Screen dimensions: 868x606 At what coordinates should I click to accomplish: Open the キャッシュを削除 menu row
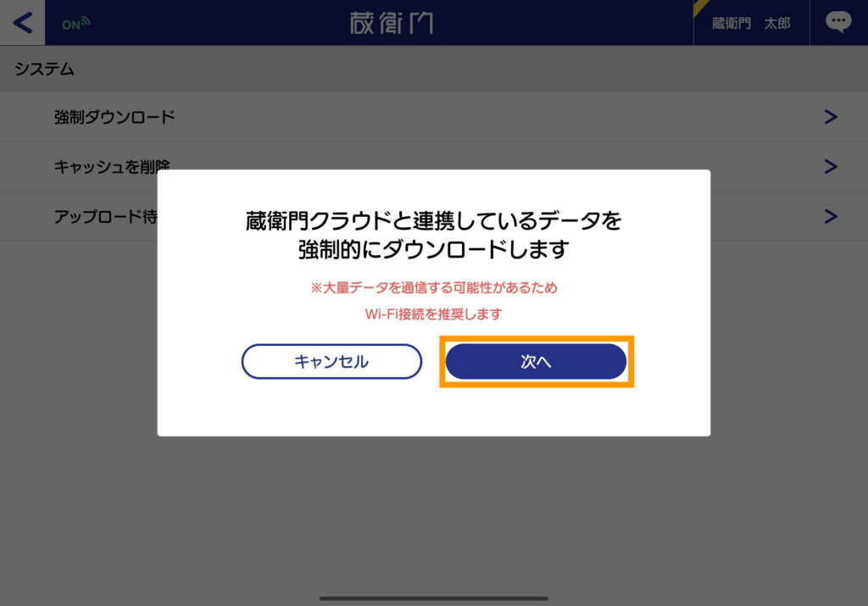pos(434,167)
